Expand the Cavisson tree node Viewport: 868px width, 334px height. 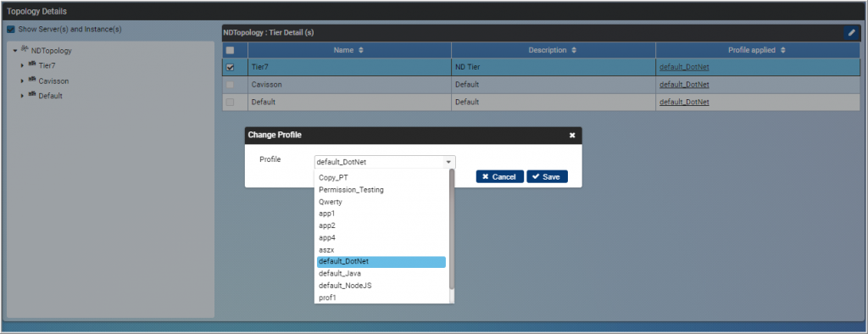(23, 81)
